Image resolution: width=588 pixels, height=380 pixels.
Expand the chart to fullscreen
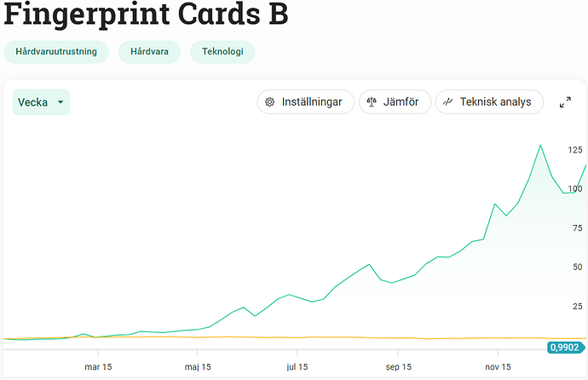[565, 102]
